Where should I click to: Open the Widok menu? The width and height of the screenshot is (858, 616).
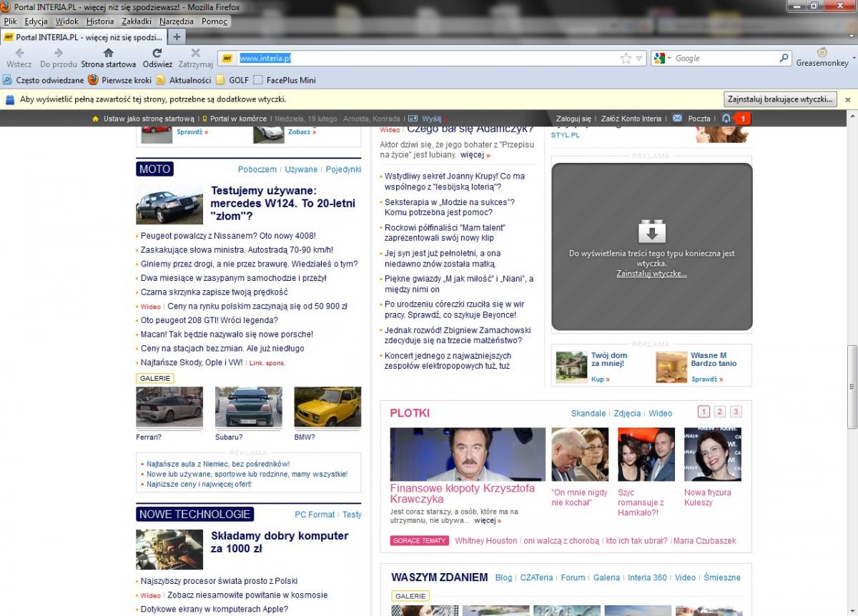click(x=67, y=21)
